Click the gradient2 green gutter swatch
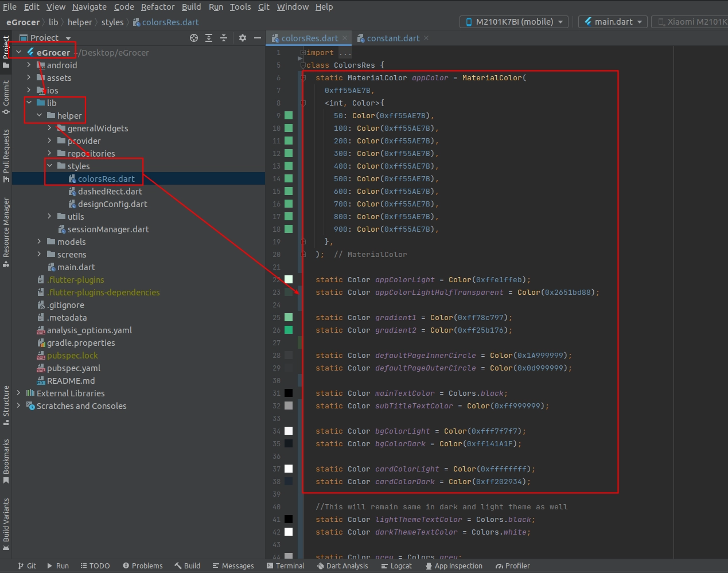 tap(289, 330)
